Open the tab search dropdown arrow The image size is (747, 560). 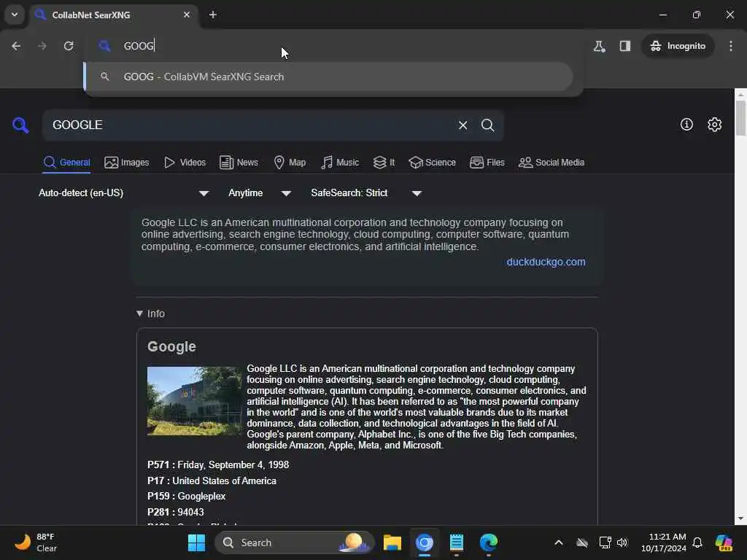click(15, 15)
